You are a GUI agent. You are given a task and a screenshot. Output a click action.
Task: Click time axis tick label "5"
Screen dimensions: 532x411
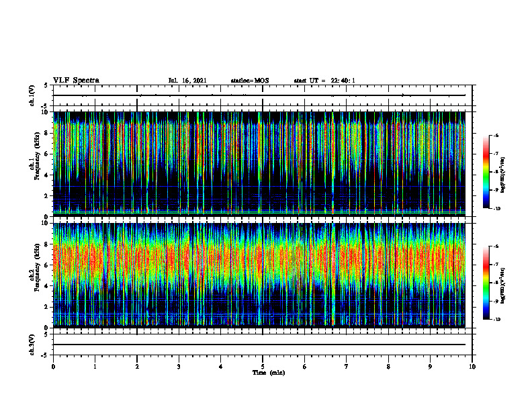tap(263, 367)
